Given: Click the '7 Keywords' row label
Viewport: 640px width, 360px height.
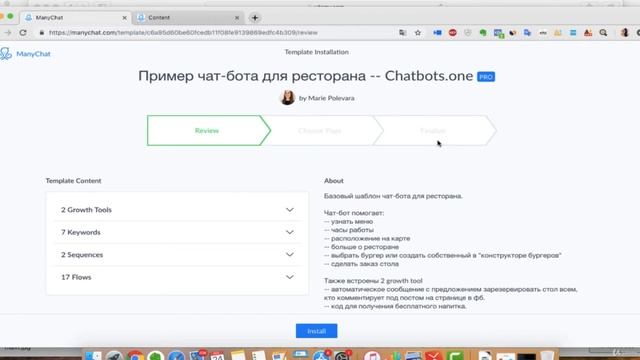Looking at the screenshot, I should pyautogui.click(x=81, y=232).
